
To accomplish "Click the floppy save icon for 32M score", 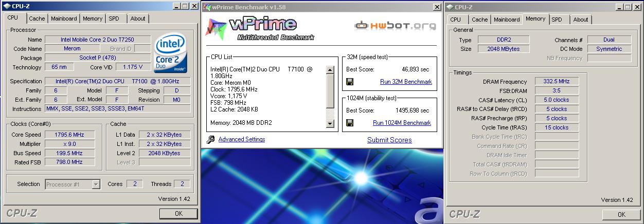I will 350,82.
